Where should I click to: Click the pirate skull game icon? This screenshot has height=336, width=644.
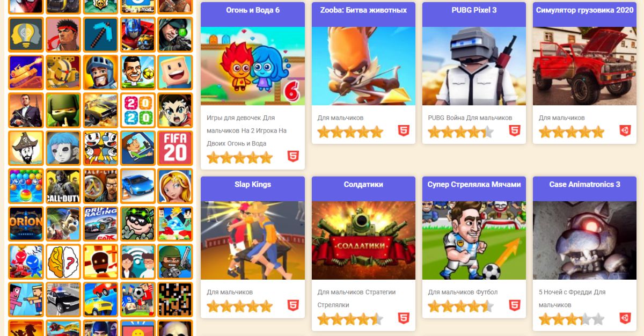pyautogui.click(x=26, y=148)
